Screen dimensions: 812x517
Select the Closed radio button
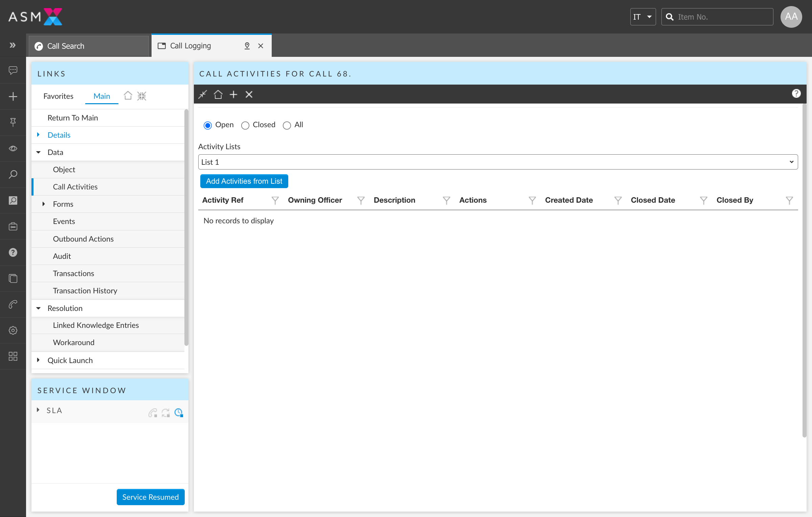tap(245, 125)
